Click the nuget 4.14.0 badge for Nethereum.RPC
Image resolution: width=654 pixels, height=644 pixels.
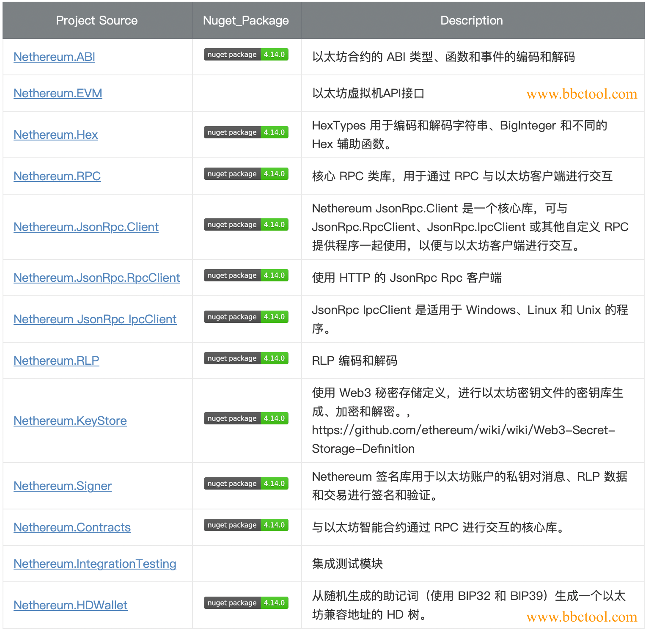[246, 174]
